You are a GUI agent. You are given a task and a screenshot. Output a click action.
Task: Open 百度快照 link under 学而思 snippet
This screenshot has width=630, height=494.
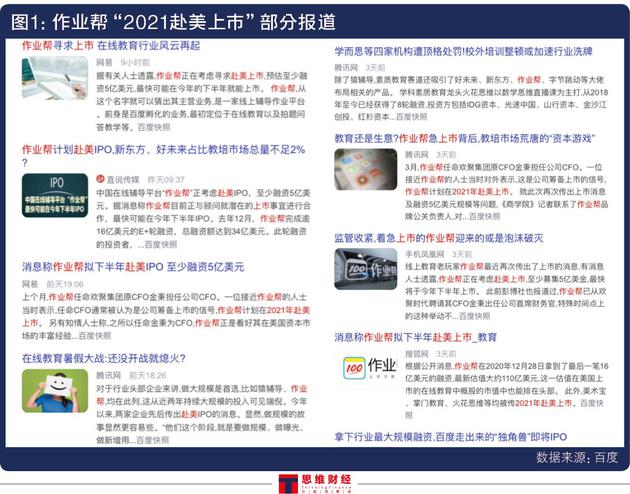coord(412,117)
